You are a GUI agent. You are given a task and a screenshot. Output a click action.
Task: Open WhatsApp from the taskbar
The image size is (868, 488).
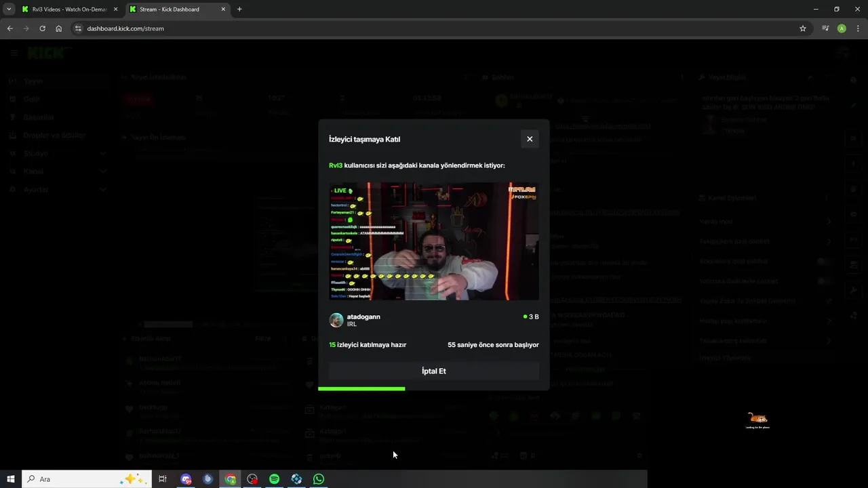click(x=319, y=479)
